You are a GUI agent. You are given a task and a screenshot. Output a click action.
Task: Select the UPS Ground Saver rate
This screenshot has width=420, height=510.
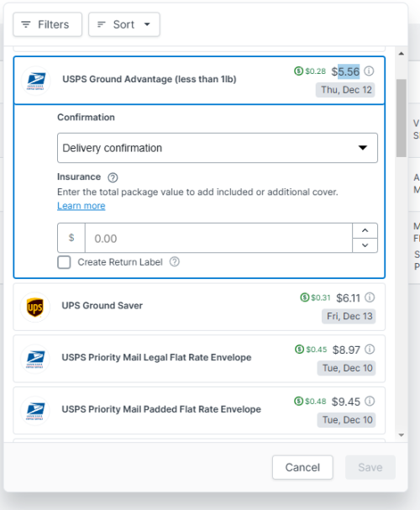[x=199, y=307]
